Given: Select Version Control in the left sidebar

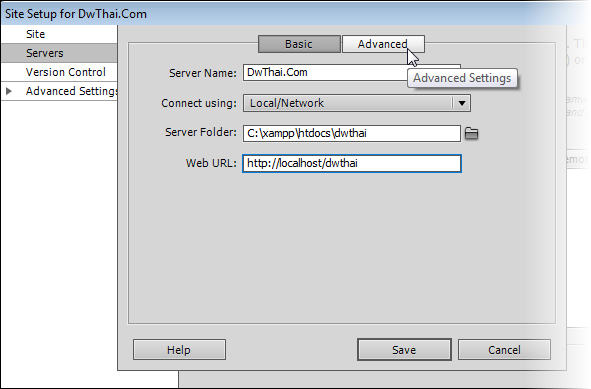Looking at the screenshot, I should click(x=59, y=72).
